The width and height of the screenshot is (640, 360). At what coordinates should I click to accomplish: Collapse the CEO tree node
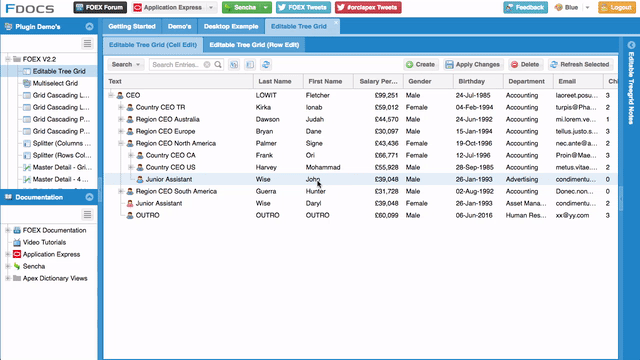click(111, 96)
